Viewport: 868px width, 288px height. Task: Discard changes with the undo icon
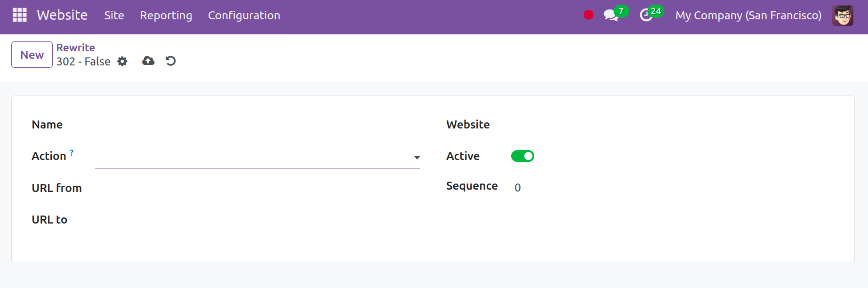[x=170, y=61]
